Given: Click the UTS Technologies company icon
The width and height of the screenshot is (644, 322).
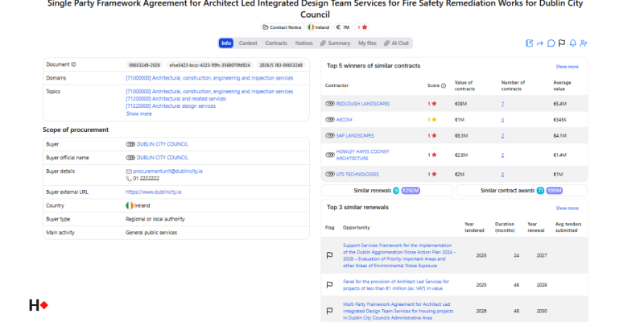Looking at the screenshot, I should (x=330, y=174).
